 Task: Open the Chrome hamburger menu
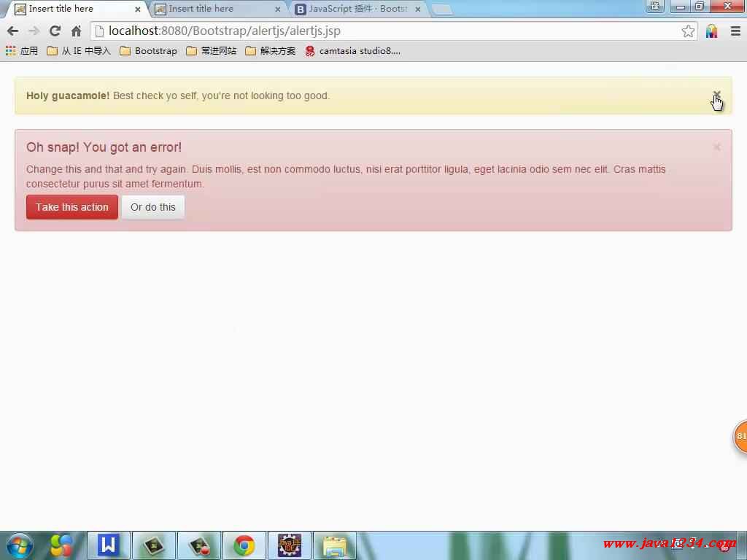point(735,31)
